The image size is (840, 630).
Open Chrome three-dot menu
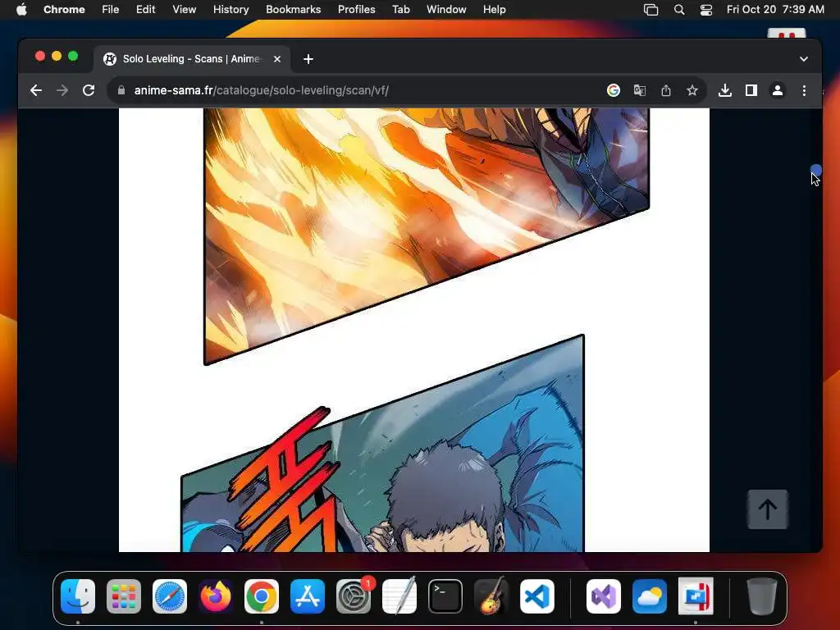point(804,90)
